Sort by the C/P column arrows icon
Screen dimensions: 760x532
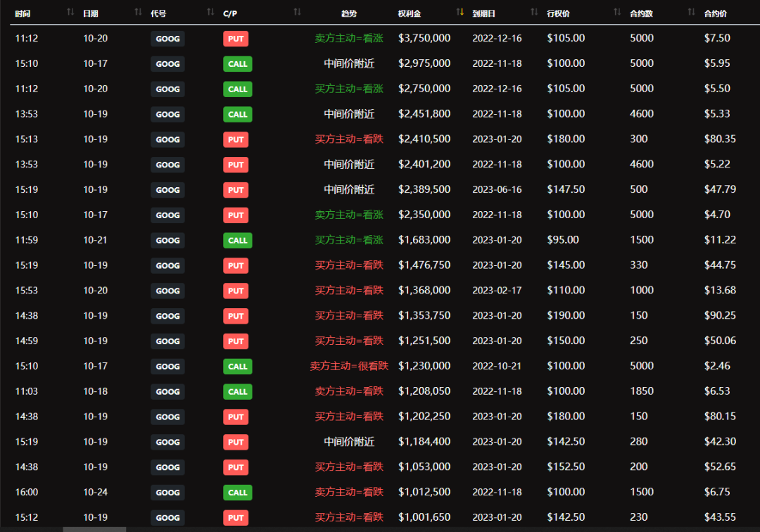pyautogui.click(x=297, y=12)
